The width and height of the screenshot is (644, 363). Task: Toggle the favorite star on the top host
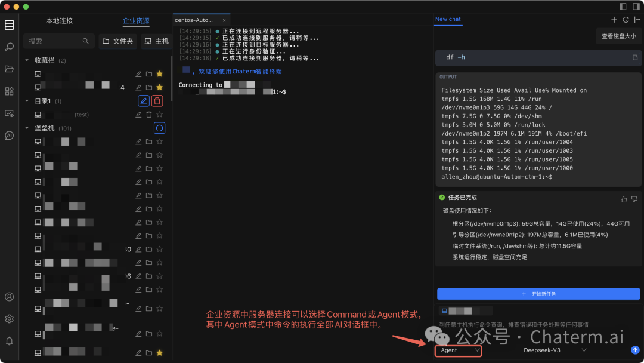click(160, 73)
